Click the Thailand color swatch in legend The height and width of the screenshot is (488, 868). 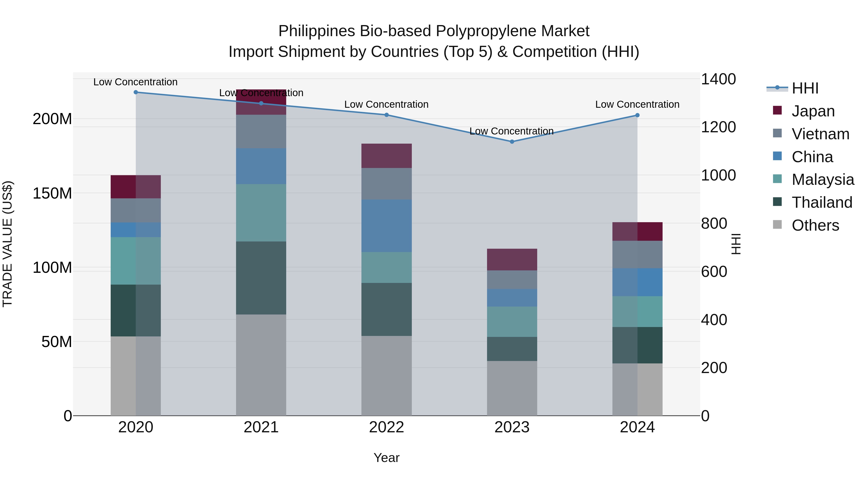777,202
